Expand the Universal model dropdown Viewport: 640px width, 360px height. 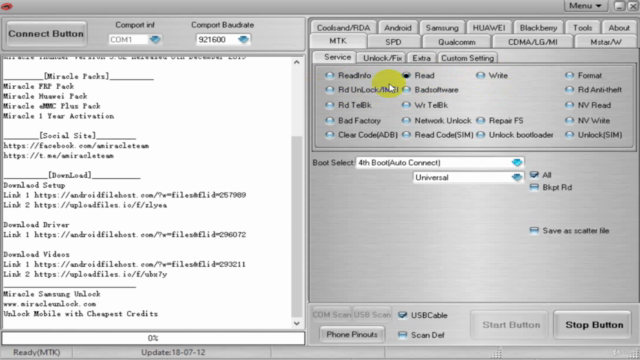coord(517,177)
